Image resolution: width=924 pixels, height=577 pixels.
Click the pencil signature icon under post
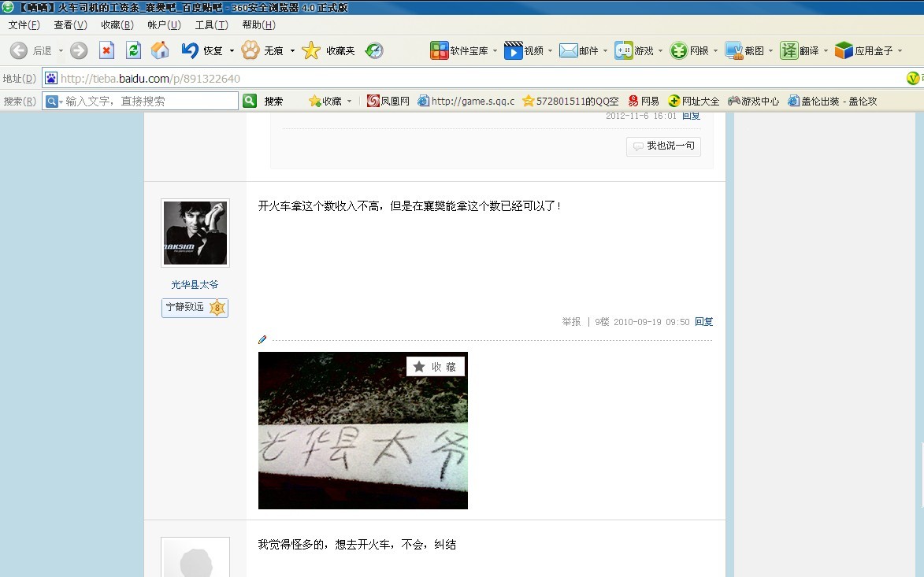click(x=262, y=339)
